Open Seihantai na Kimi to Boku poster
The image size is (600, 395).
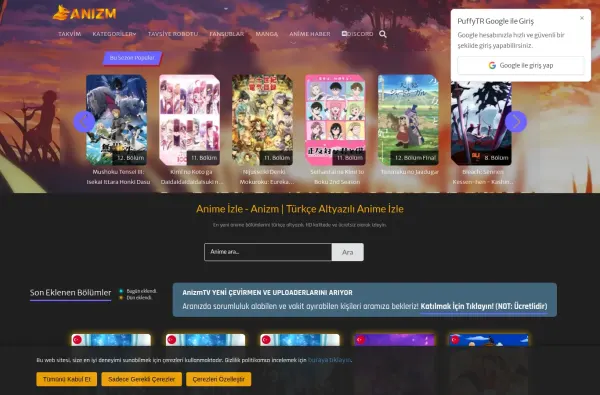tap(335, 120)
